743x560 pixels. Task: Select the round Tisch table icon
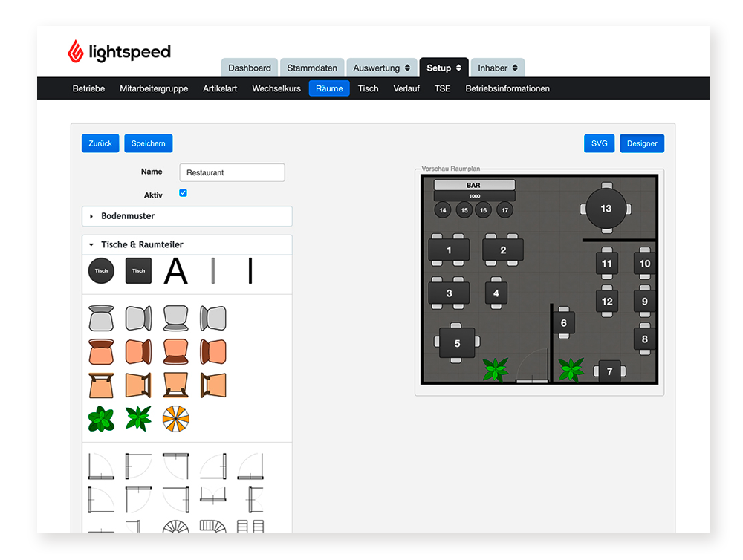coord(101,271)
